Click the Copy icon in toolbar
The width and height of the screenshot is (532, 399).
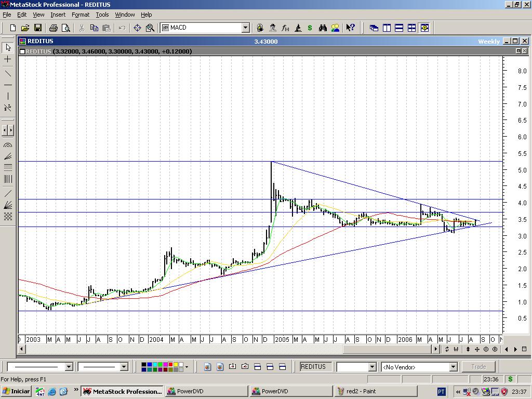(94, 28)
